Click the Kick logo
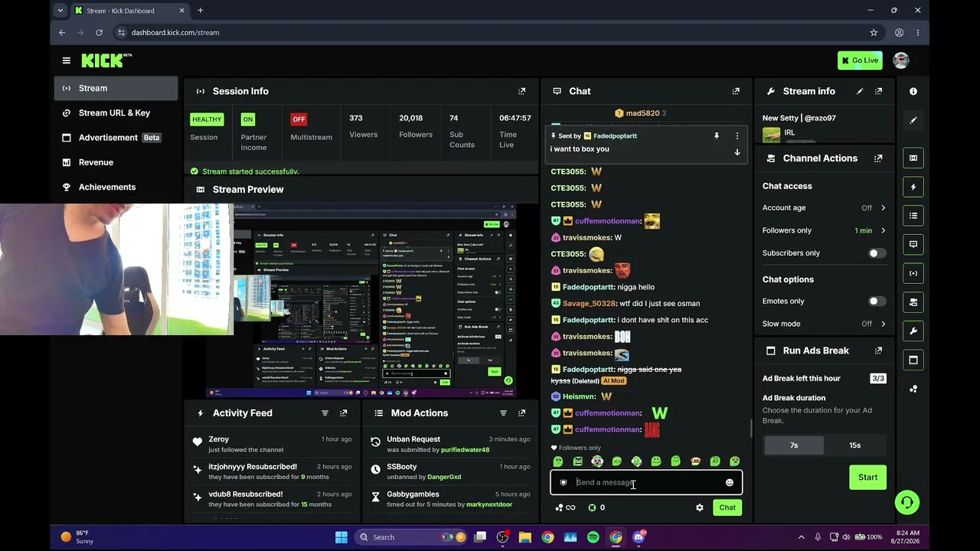 pyautogui.click(x=106, y=60)
